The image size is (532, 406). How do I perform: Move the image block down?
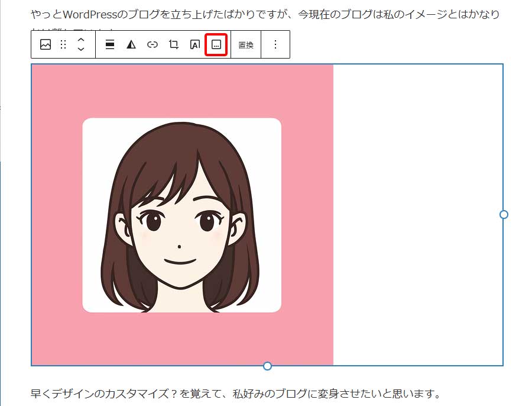tap(81, 49)
